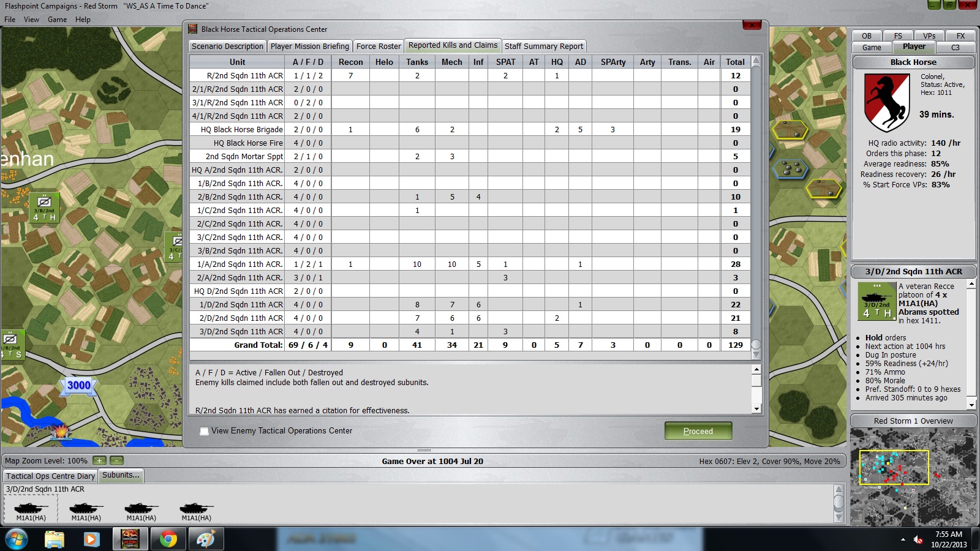Click the 3/D/2nd unit counter in the info panel
Viewport: 980px width, 551px height.
[877, 301]
